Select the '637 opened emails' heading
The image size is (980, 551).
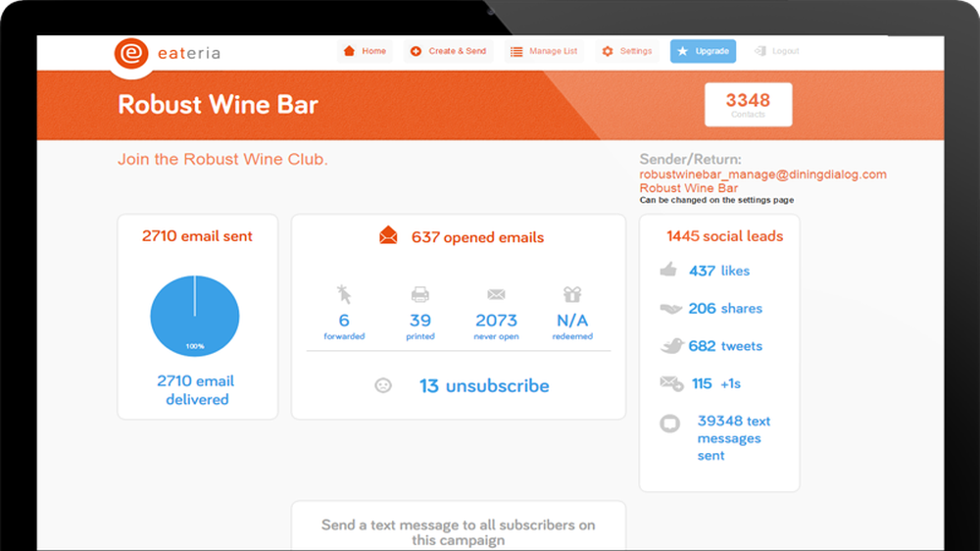[477, 237]
